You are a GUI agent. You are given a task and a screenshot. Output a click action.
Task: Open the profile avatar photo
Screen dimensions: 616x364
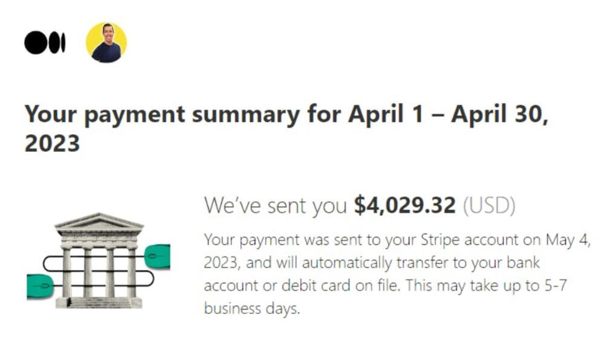[106, 43]
